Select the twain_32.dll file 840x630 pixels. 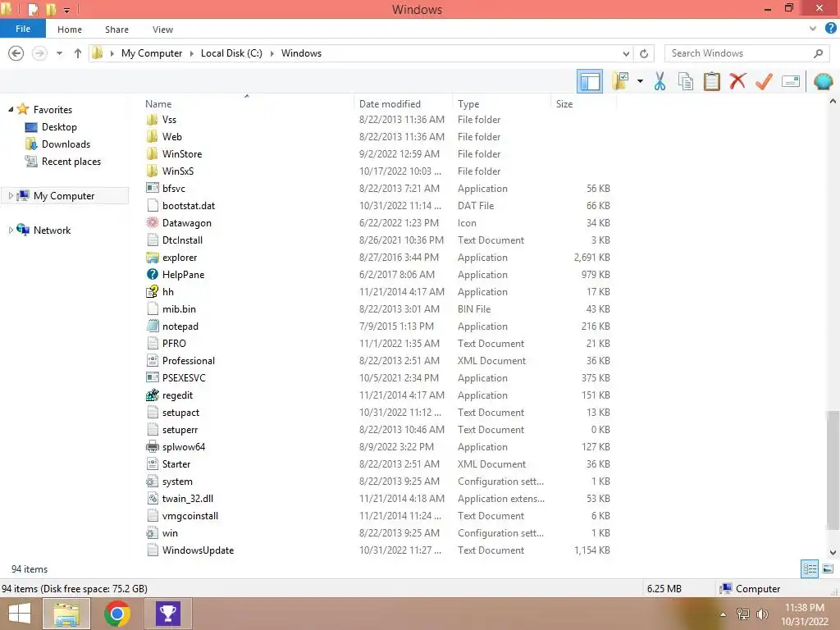tap(188, 498)
